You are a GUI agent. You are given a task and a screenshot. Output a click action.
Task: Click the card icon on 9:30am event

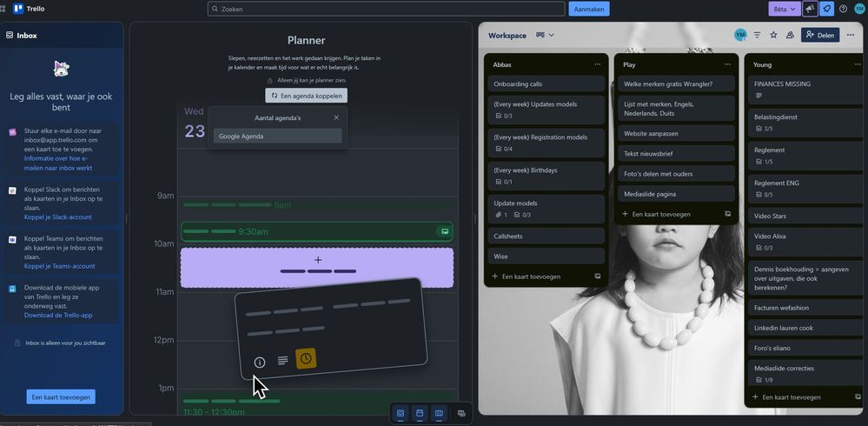click(x=443, y=231)
